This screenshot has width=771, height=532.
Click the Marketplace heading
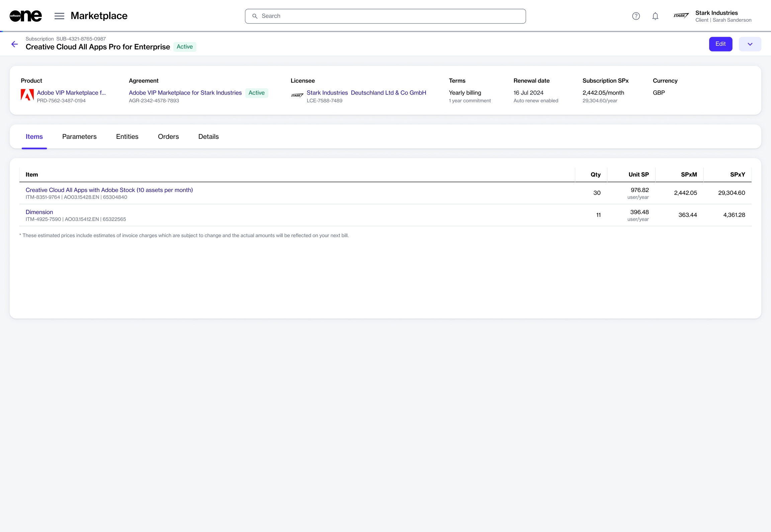(x=99, y=16)
